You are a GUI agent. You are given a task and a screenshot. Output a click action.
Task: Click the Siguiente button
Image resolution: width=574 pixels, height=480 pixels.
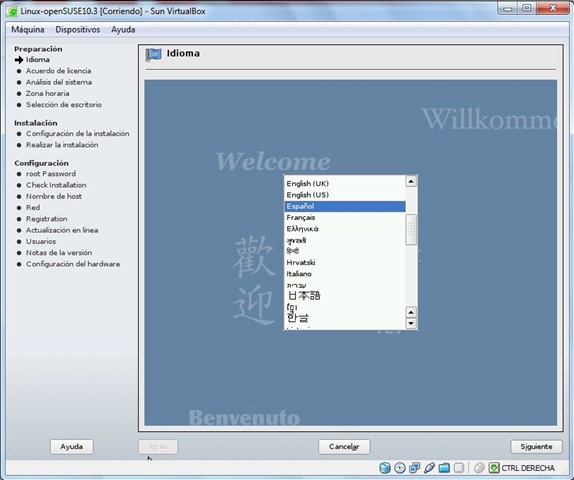pos(536,447)
